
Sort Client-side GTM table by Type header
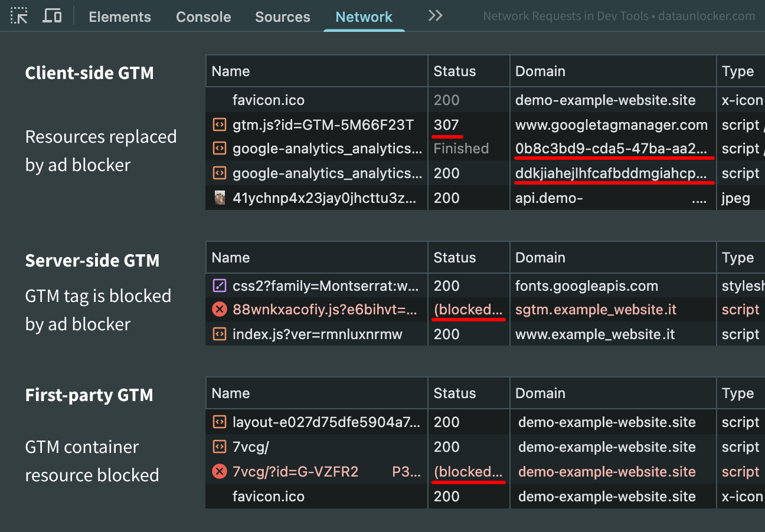(738, 71)
